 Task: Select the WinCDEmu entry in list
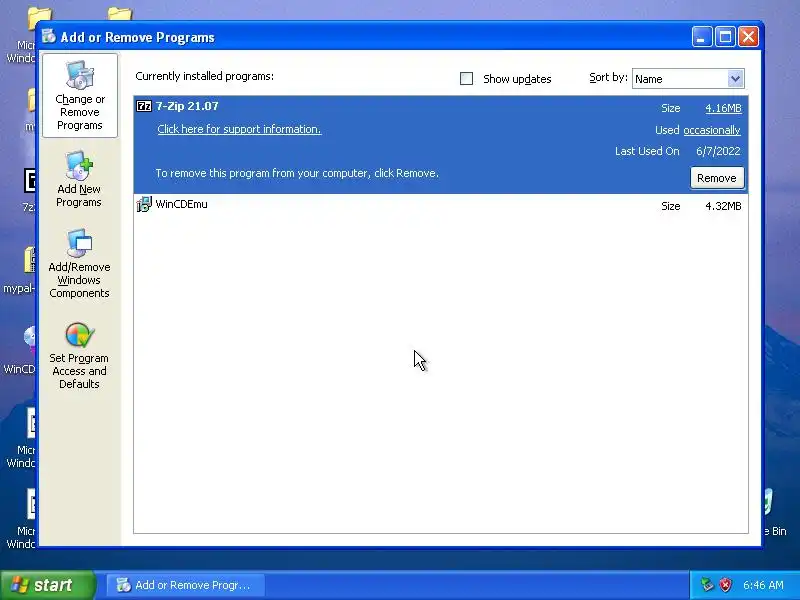coord(441,205)
